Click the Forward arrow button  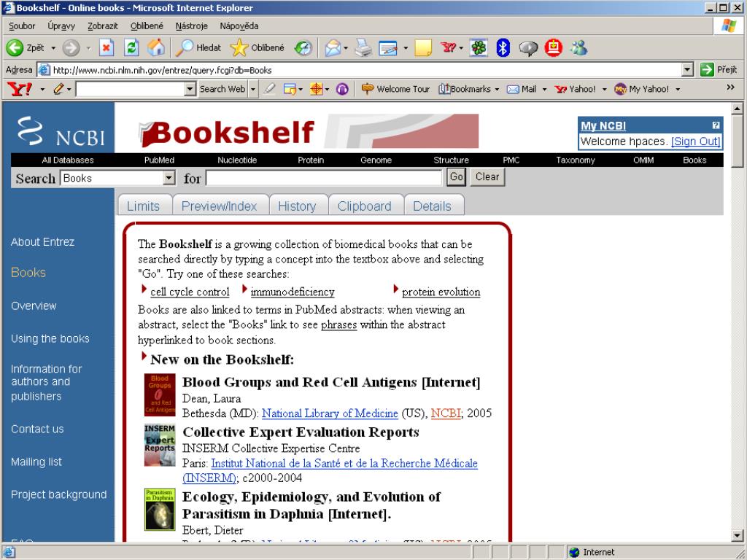tap(71, 47)
